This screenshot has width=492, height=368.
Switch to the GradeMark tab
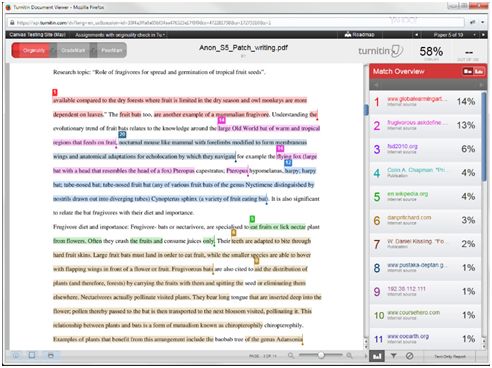pos(73,50)
